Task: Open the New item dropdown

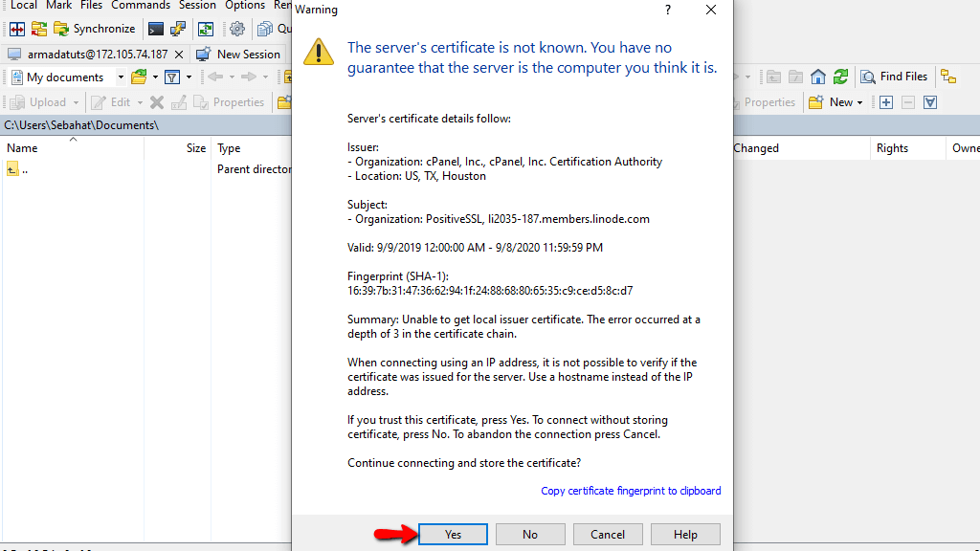Action: pyautogui.click(x=859, y=101)
